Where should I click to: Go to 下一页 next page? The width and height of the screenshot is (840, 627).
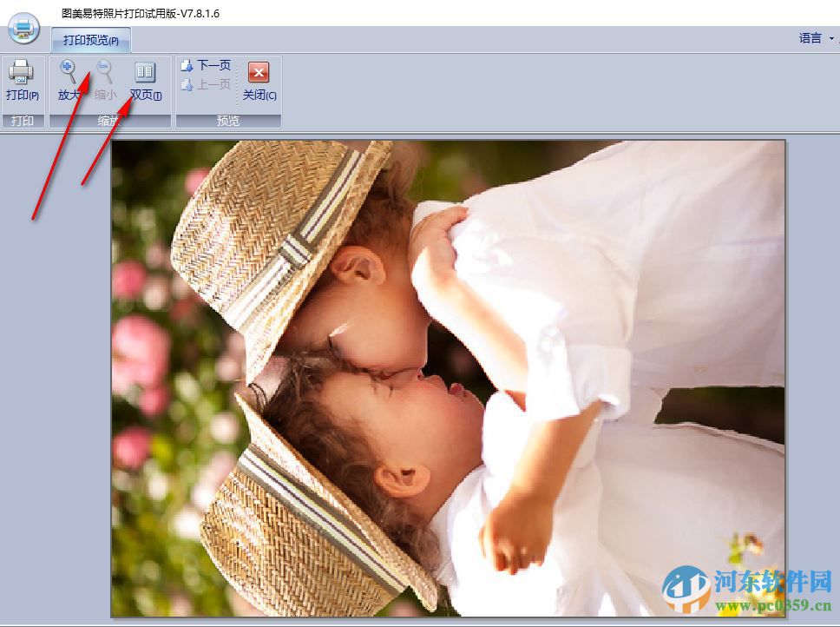point(207,65)
